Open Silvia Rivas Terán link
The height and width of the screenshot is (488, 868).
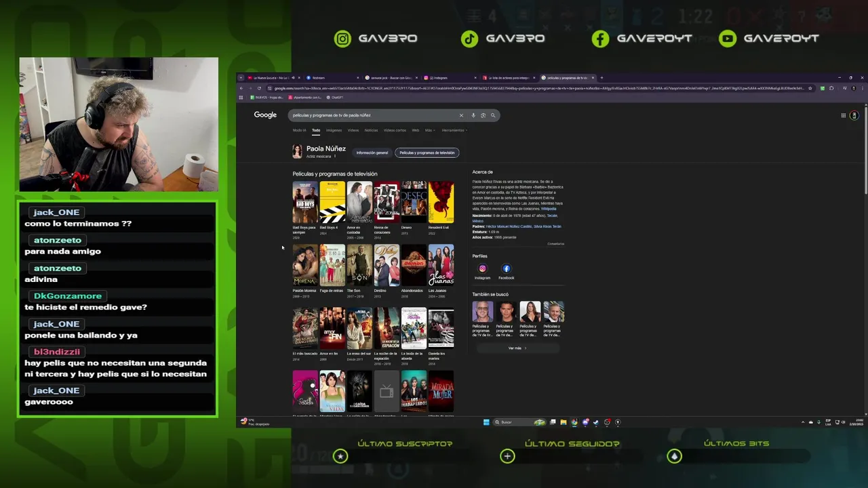[548, 226]
